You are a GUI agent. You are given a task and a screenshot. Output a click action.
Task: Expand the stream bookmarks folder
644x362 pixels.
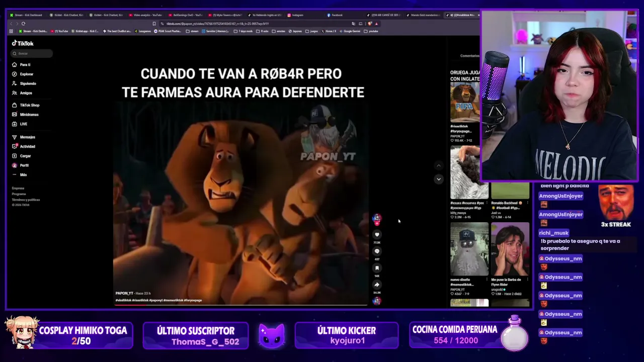[x=192, y=31]
